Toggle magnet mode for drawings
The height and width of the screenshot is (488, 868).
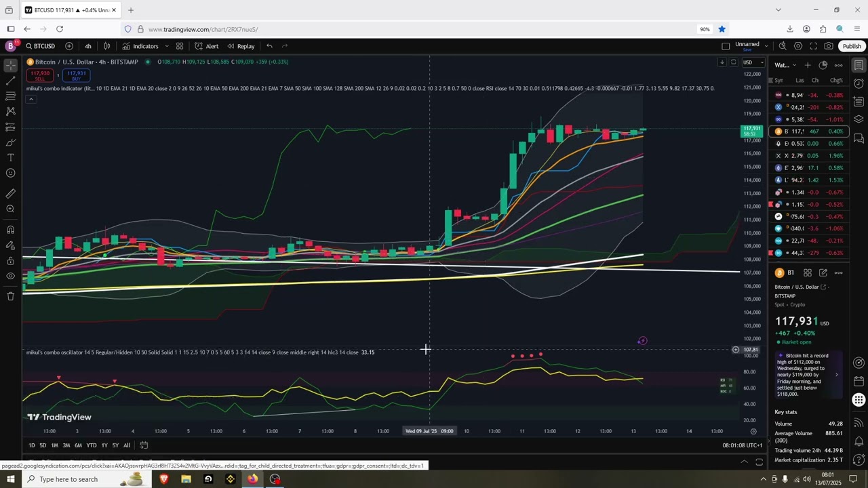10,230
